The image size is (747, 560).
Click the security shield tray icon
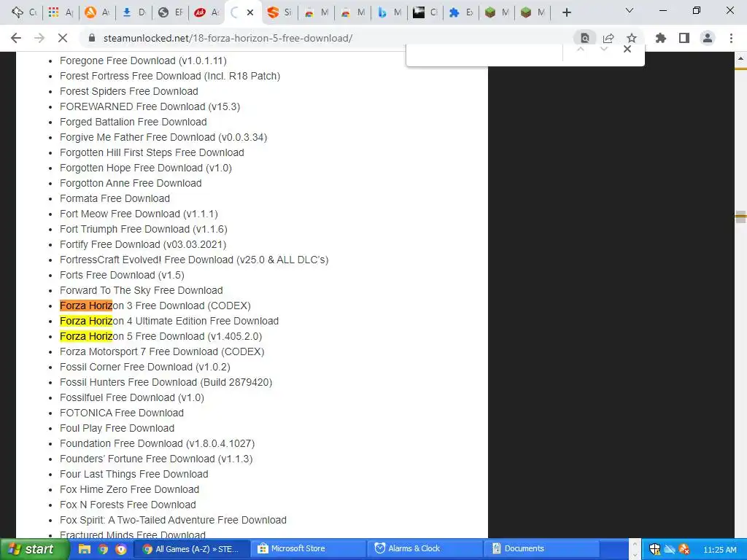pyautogui.click(x=654, y=550)
